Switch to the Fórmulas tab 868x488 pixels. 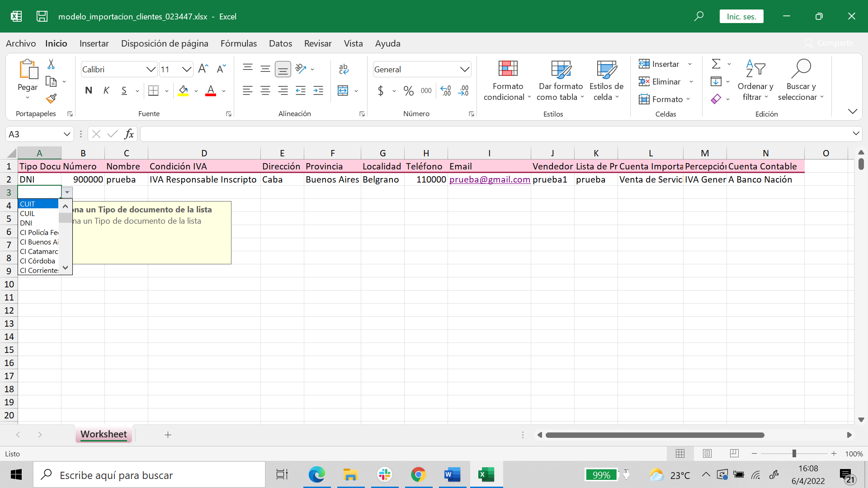tap(239, 43)
